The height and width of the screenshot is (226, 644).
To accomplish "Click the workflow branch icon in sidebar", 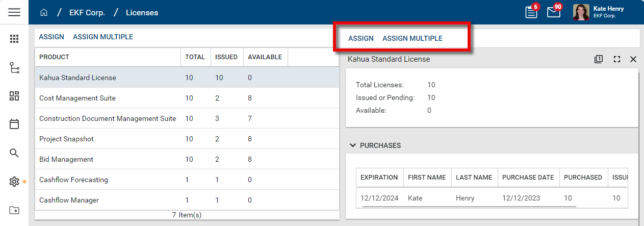I will (x=14, y=67).
